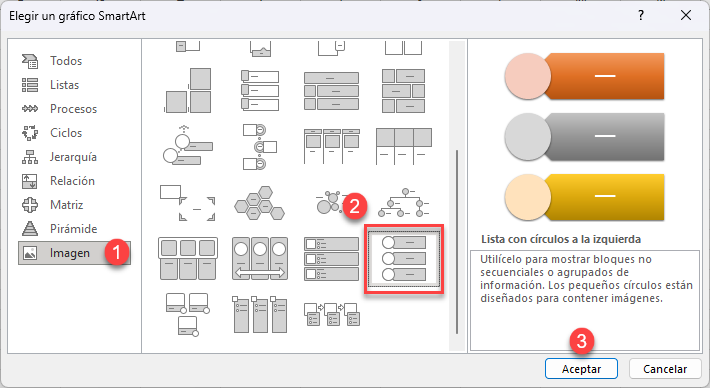Pick the three bars with bullet squares layout

pyautogui.click(x=331, y=259)
